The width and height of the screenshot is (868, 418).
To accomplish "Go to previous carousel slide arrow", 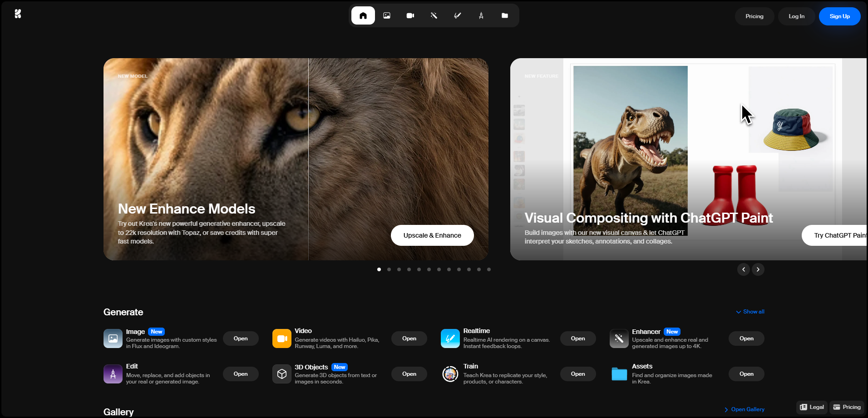I will (744, 269).
